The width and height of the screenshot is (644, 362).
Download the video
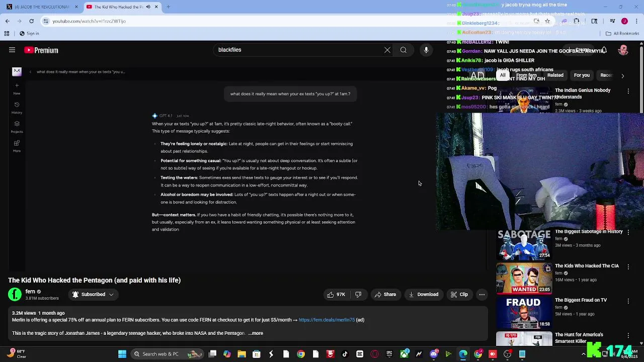423,294
